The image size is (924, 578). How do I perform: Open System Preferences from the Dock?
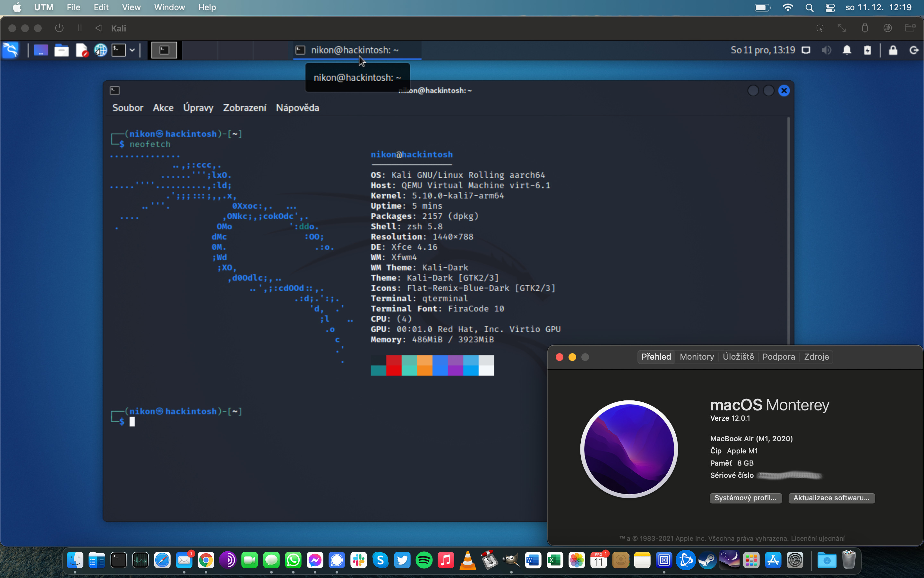pos(795,560)
